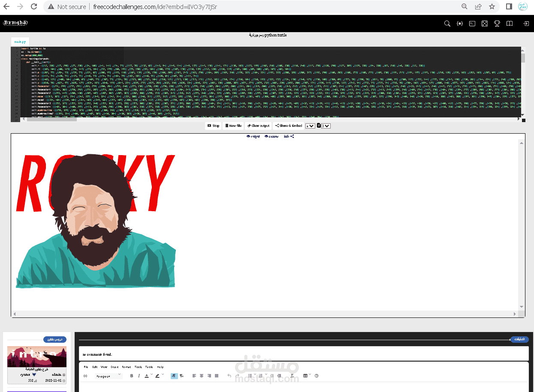Toggle italic in the comment editor

tap(139, 376)
